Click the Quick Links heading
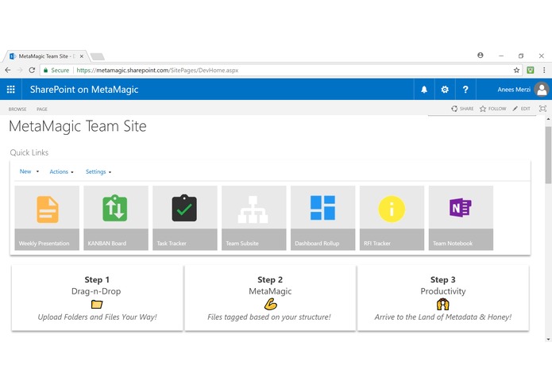 [x=29, y=152]
